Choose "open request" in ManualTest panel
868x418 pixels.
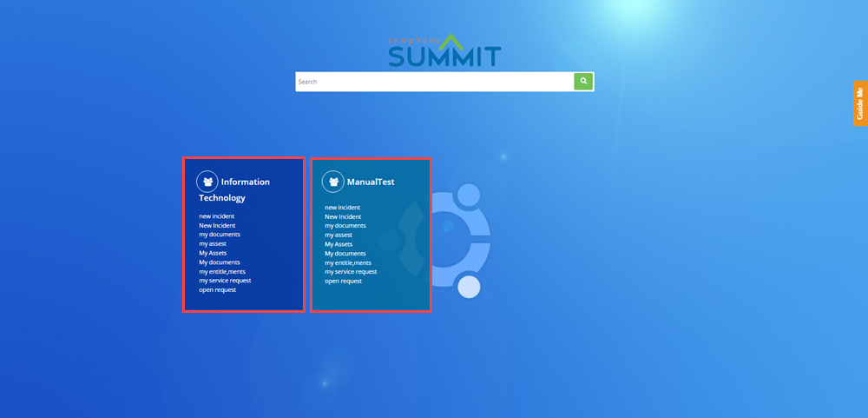tap(343, 282)
